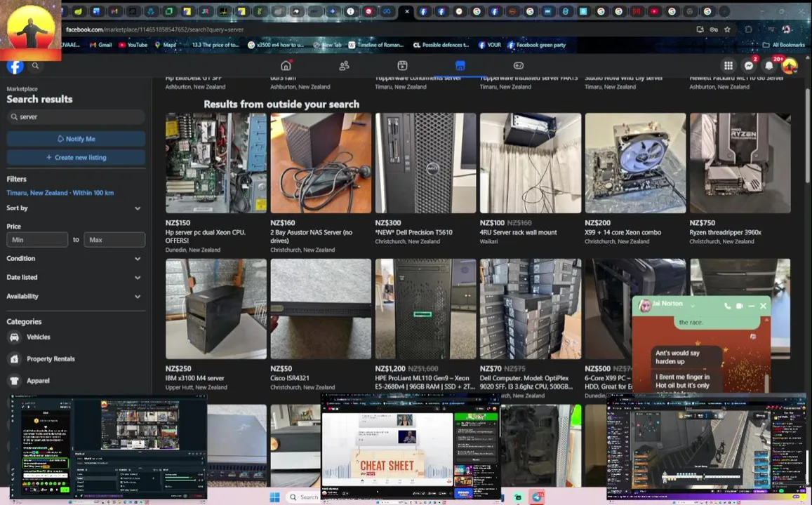Viewport: 812px width, 505px height.
Task: Open the YouTube bookmark
Action: [133, 45]
